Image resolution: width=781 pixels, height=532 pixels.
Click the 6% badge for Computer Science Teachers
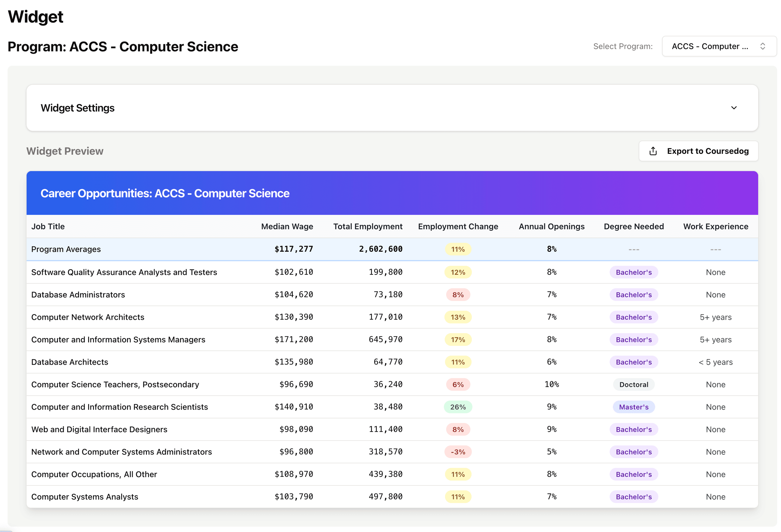[458, 385]
